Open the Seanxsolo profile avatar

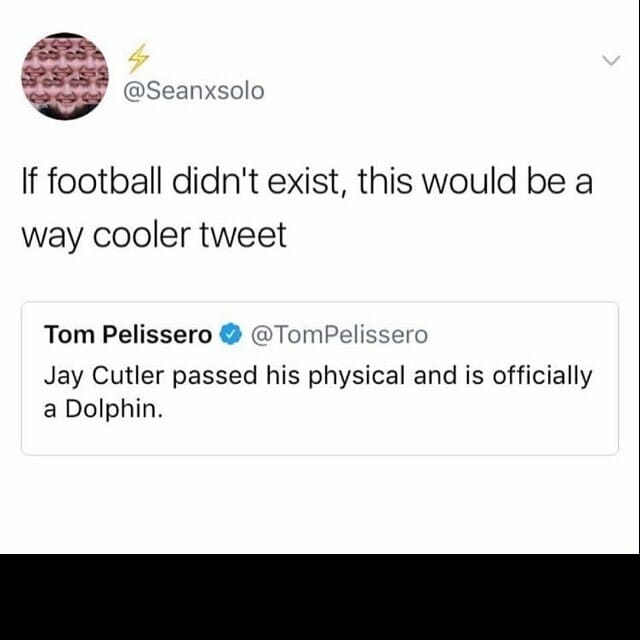[x=65, y=77]
